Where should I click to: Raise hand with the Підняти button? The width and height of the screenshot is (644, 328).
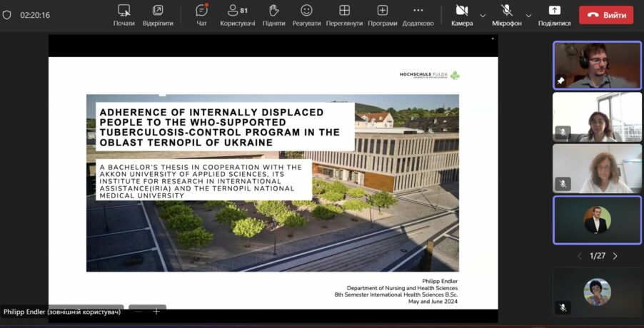click(273, 14)
